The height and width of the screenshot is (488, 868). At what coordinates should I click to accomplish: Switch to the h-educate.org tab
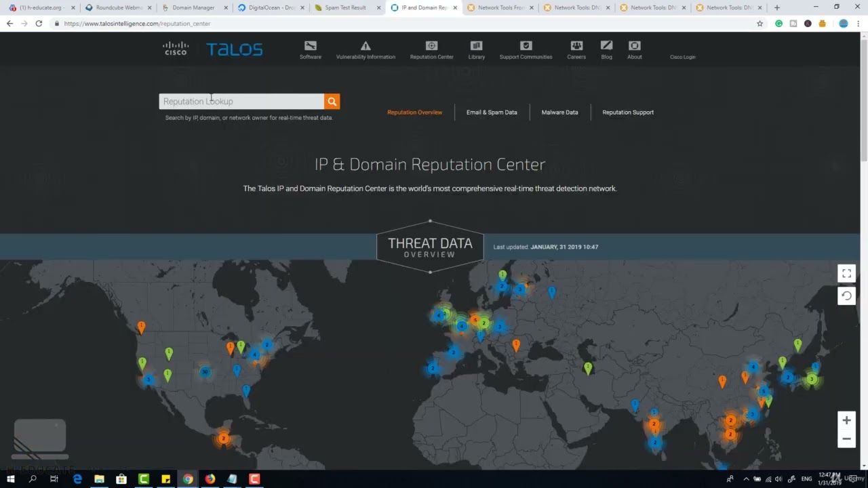point(42,7)
